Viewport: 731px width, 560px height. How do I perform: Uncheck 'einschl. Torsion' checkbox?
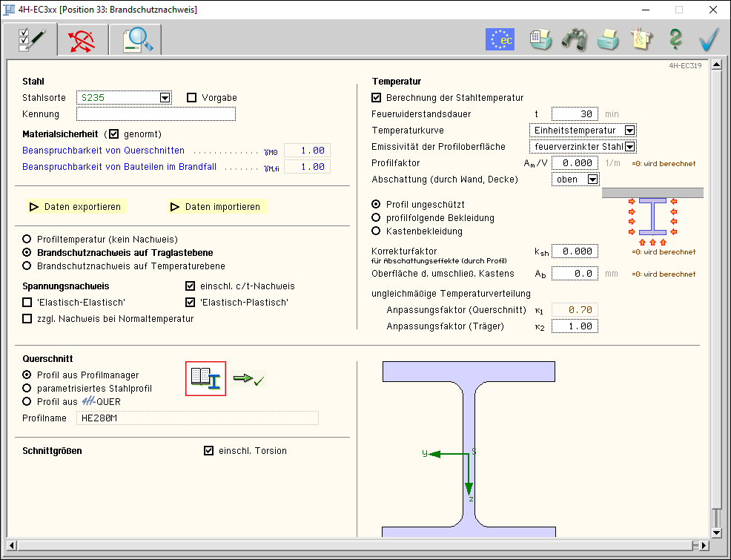tap(209, 451)
